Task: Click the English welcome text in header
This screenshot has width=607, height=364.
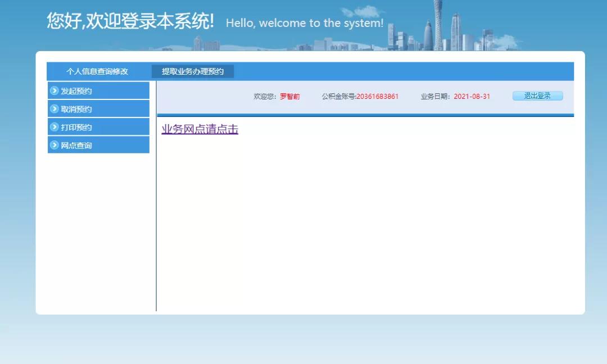Action: (x=304, y=24)
